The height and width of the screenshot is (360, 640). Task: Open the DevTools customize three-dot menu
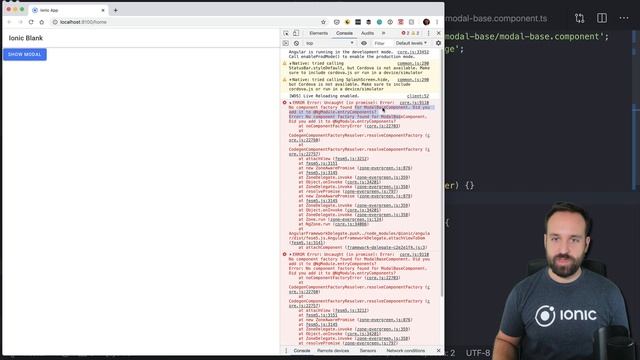(429, 33)
